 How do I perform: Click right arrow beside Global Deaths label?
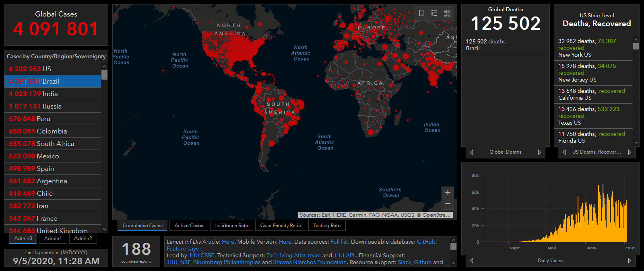click(539, 152)
